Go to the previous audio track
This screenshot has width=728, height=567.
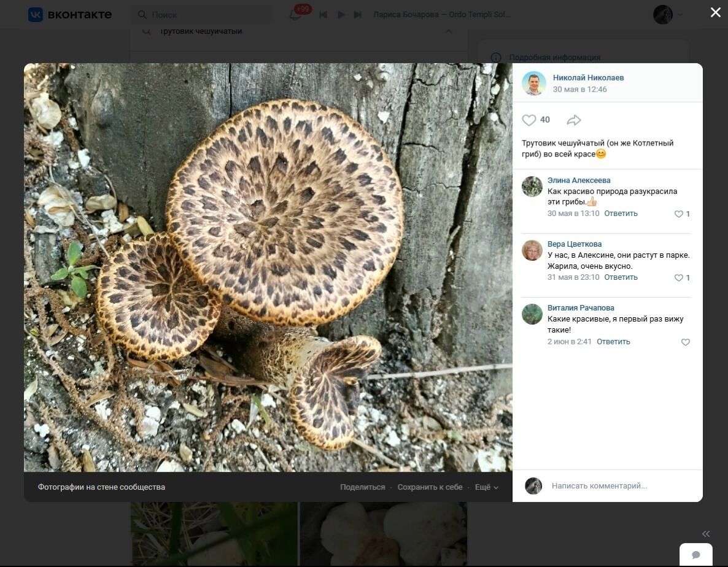pyautogui.click(x=323, y=15)
